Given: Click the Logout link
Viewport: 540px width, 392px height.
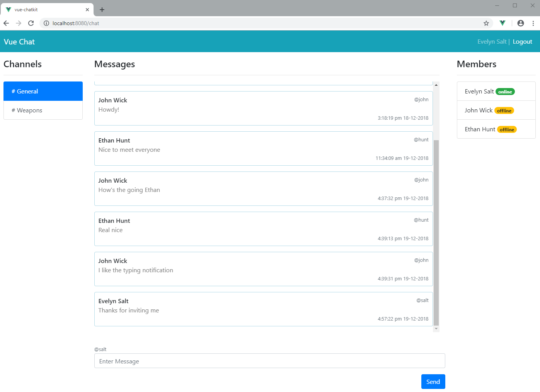Looking at the screenshot, I should click(x=523, y=42).
